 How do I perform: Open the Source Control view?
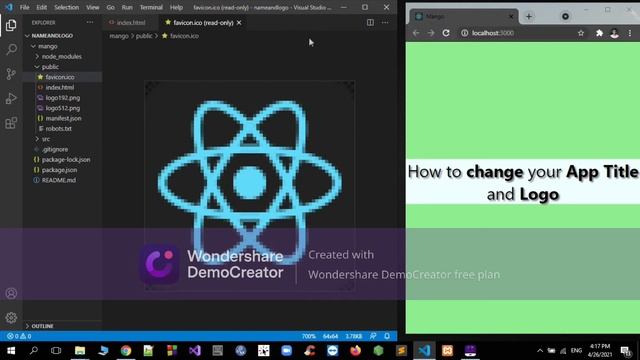pos(11,74)
